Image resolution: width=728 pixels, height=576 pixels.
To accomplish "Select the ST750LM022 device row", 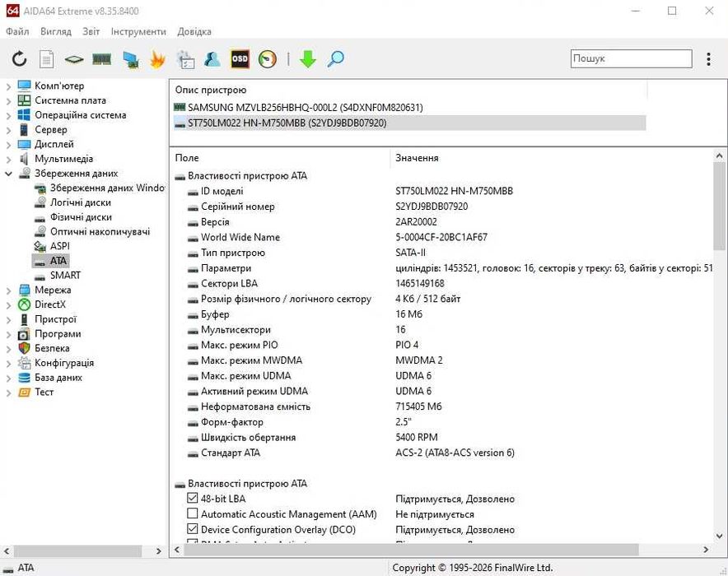I will tap(409, 123).
